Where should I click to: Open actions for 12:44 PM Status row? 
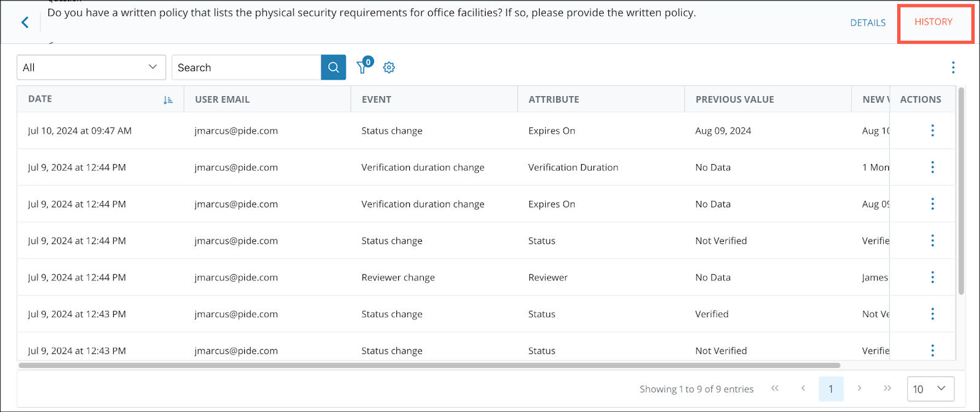(x=932, y=241)
